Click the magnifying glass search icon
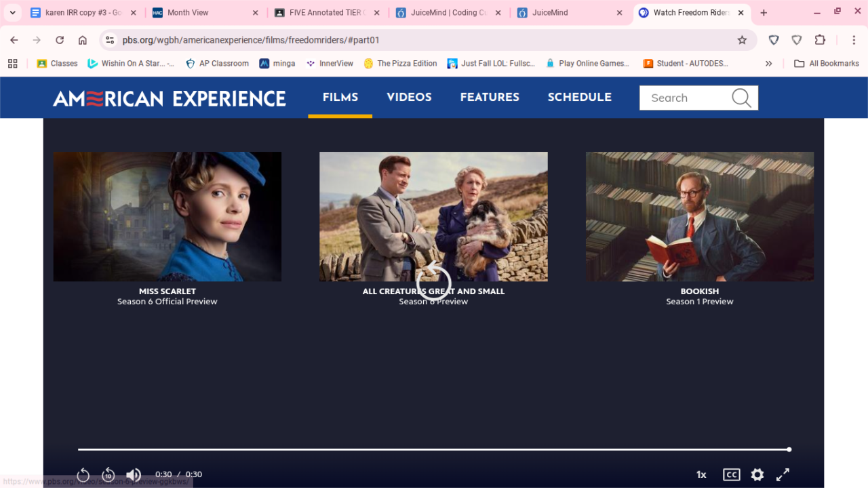The height and width of the screenshot is (488, 868). pyautogui.click(x=741, y=98)
